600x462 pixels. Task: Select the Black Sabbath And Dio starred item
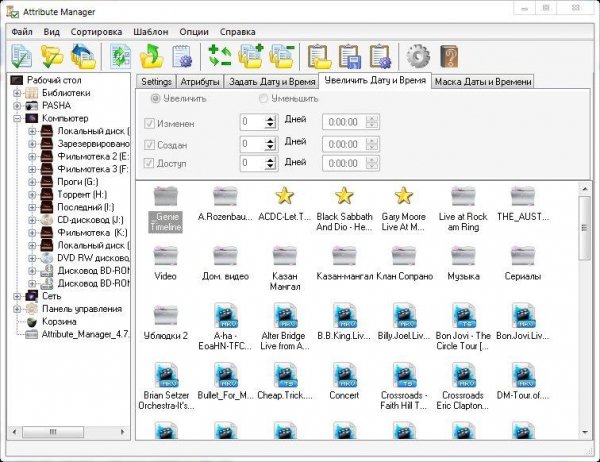[x=344, y=210]
